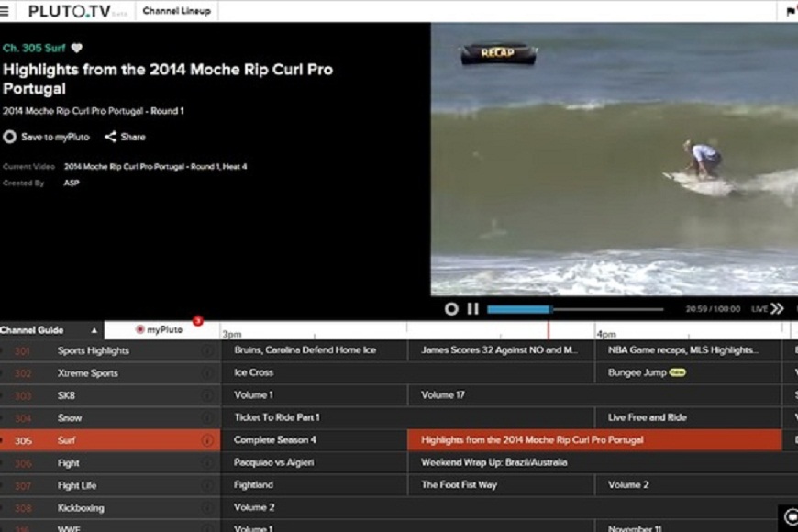This screenshot has width=798, height=532.
Task: Click the flag icon in the top right
Action: click(x=791, y=11)
